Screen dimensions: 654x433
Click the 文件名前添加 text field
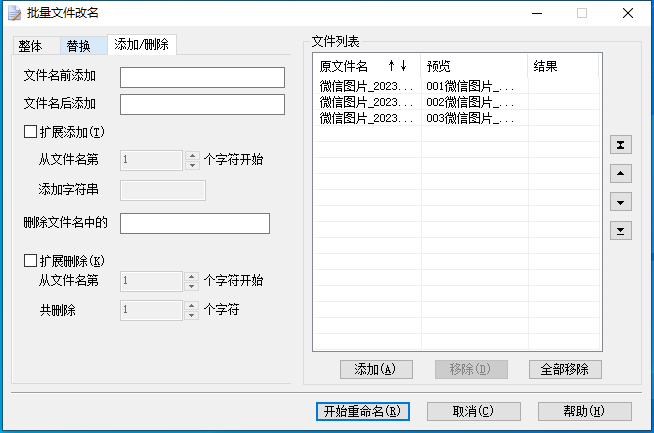coord(195,76)
